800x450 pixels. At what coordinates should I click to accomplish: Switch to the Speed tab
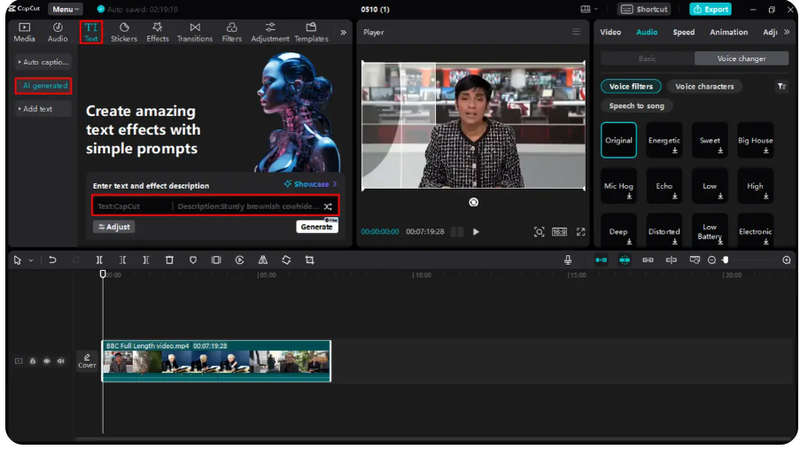(684, 32)
